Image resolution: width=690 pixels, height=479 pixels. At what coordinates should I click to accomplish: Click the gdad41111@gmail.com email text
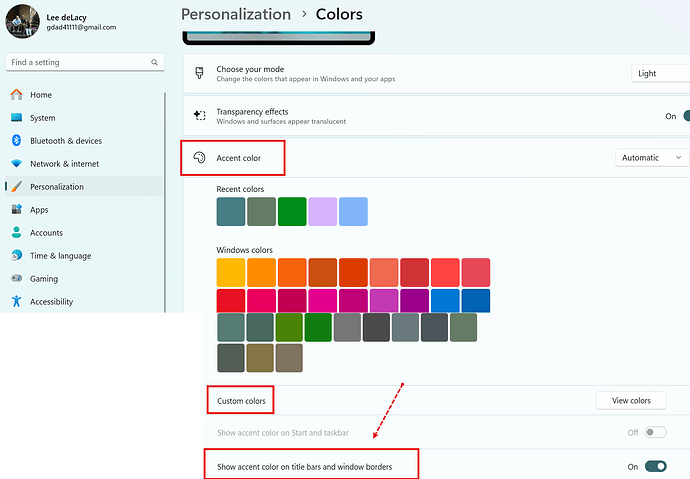tap(81, 27)
